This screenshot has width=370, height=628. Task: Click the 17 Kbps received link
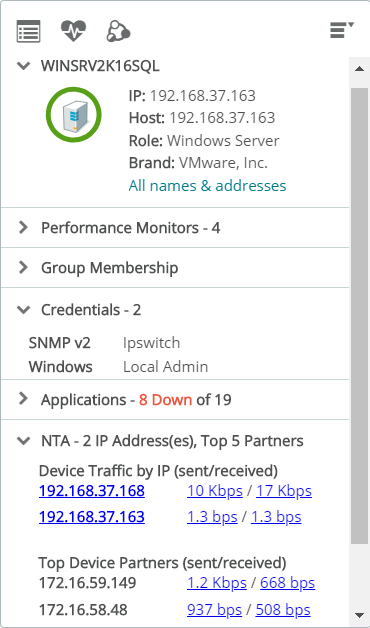(284, 491)
